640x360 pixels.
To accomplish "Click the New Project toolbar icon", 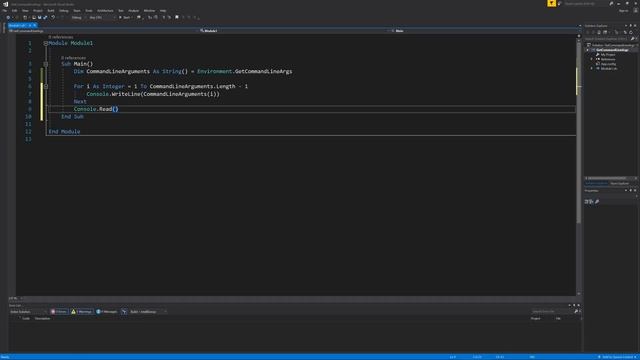I will tap(25, 18).
